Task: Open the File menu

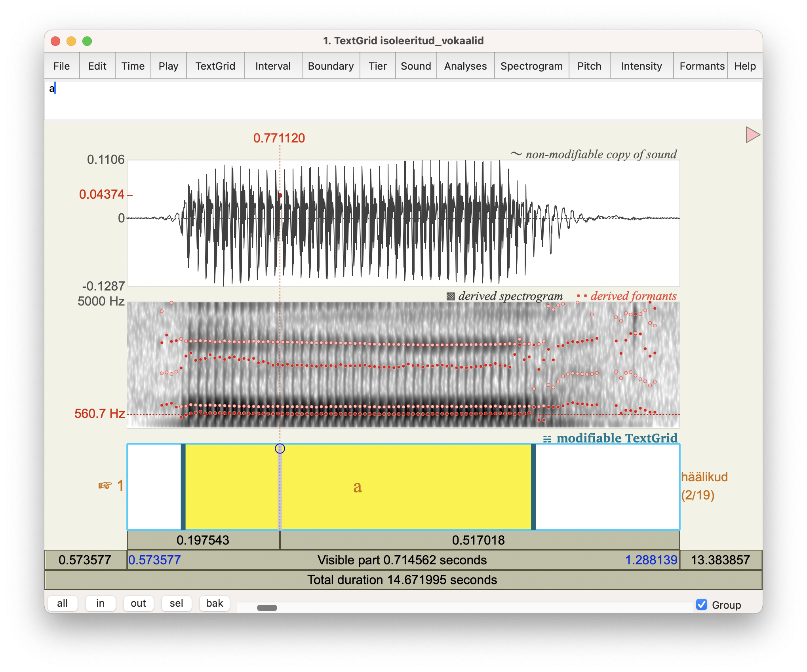Action: 62,66
